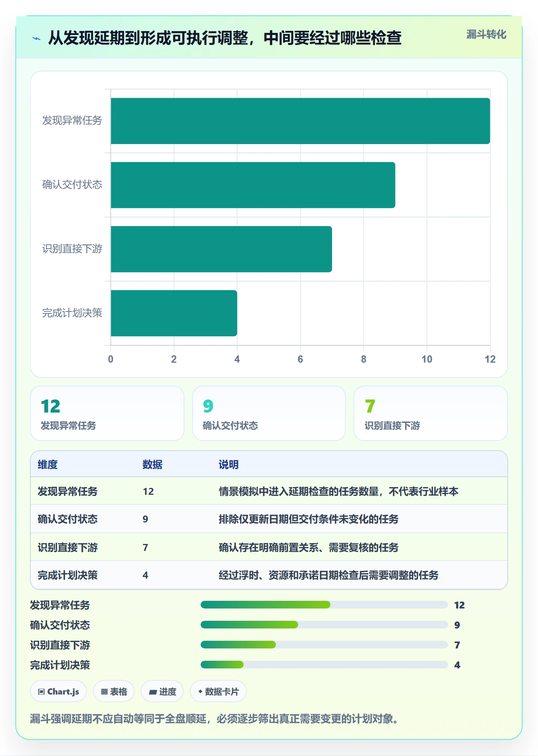Click the 完成计划决策 progress bar
Screen dimensions: 538x756
point(324,665)
